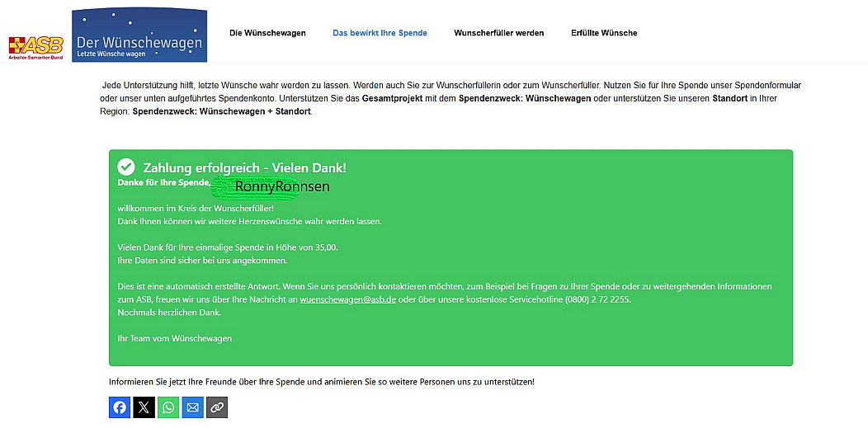Go to Wunscherfüller werden page

point(498,33)
